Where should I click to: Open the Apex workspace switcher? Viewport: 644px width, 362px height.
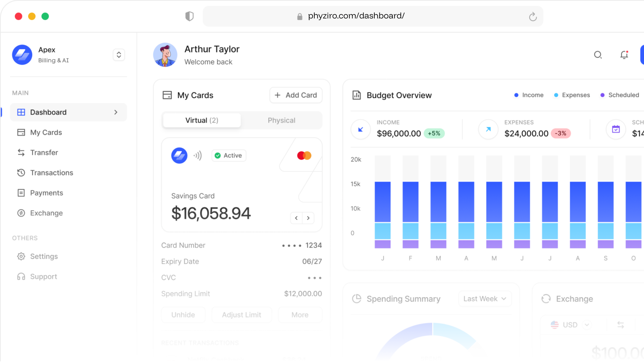(119, 55)
